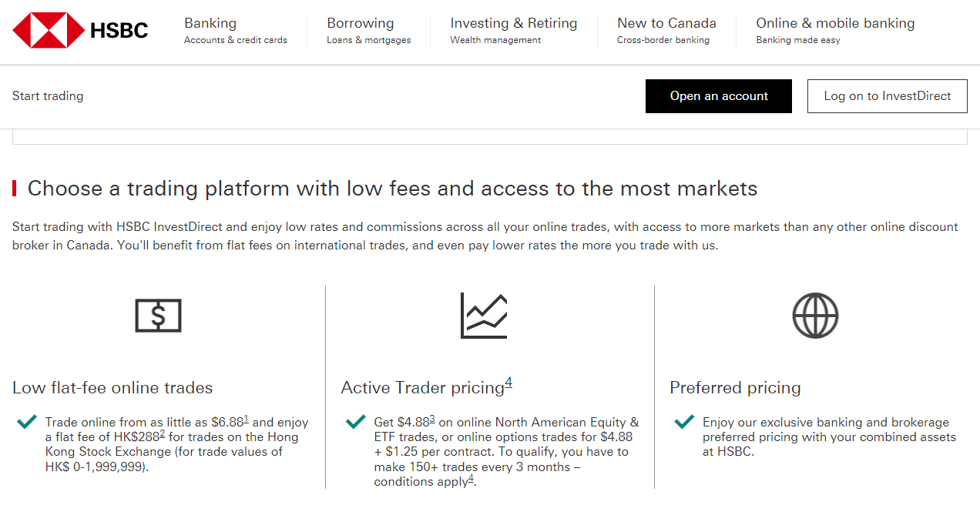The height and width of the screenshot is (505, 980).
Task: Click Log on to InvestDirect button
Action: (x=888, y=96)
